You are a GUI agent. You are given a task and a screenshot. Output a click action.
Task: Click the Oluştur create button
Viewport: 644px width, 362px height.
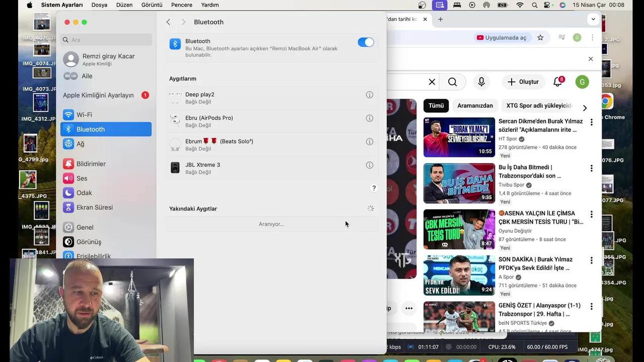coord(523,82)
